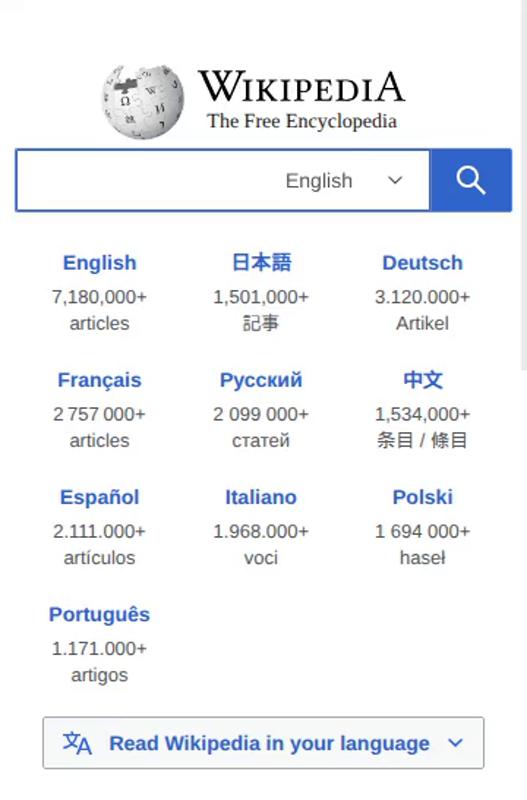Open the English language selector dropdown
The height and width of the screenshot is (800, 527).
pos(344,181)
